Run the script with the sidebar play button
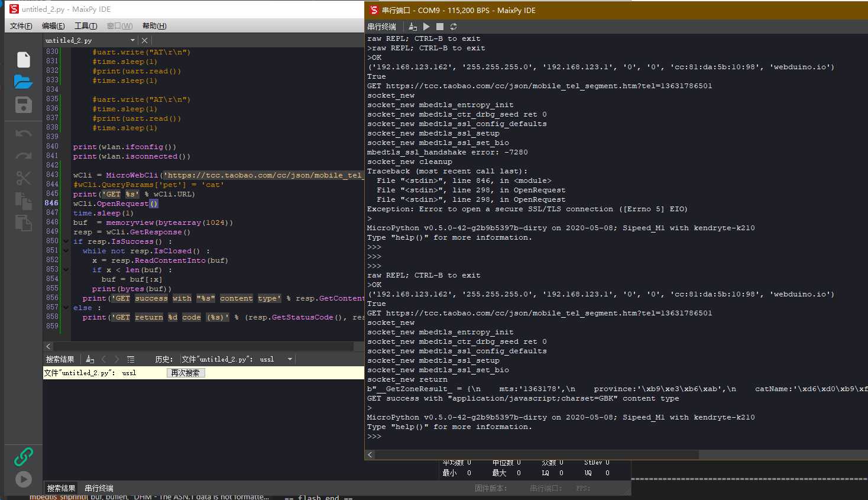This screenshot has width=868, height=500. (24, 479)
